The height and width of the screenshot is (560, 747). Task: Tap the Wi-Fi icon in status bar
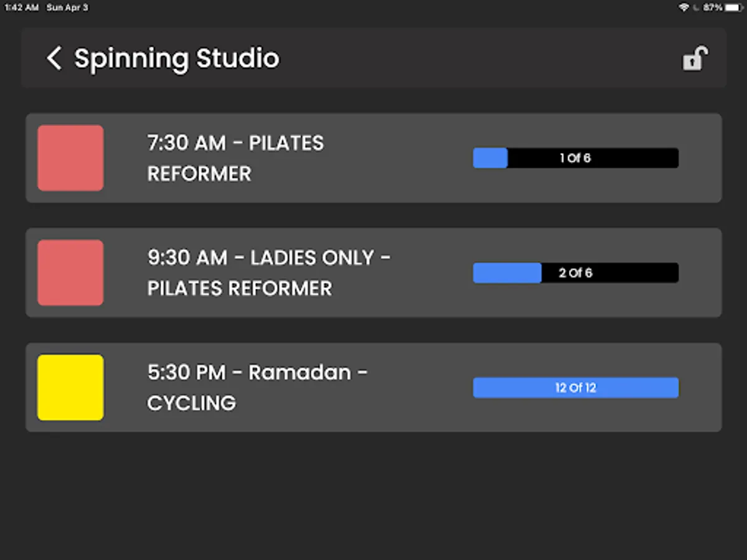click(x=684, y=7)
